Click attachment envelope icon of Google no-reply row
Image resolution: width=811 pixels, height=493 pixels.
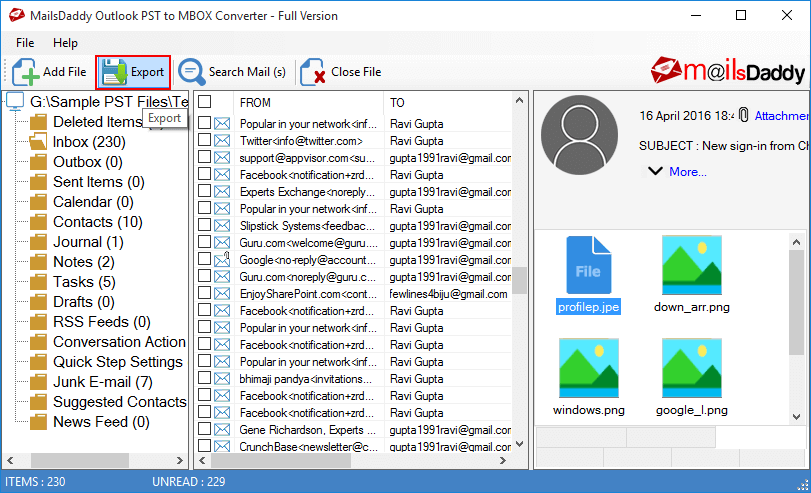(222, 259)
